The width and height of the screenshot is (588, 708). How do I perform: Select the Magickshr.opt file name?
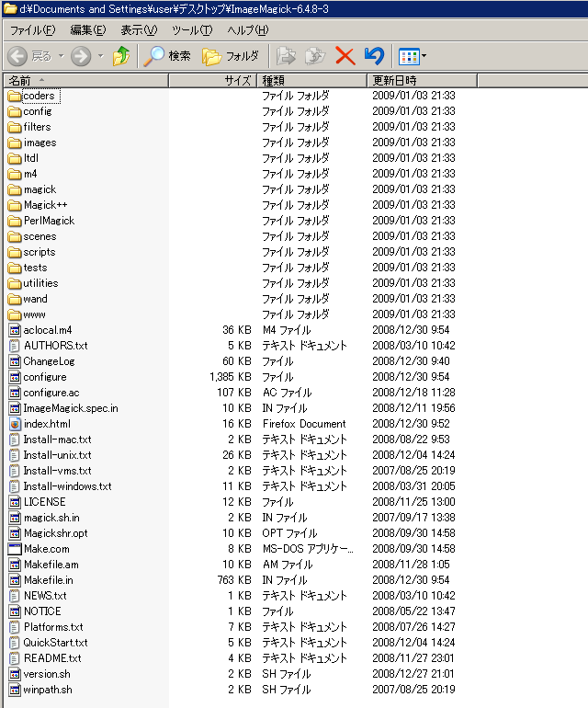click(55, 533)
